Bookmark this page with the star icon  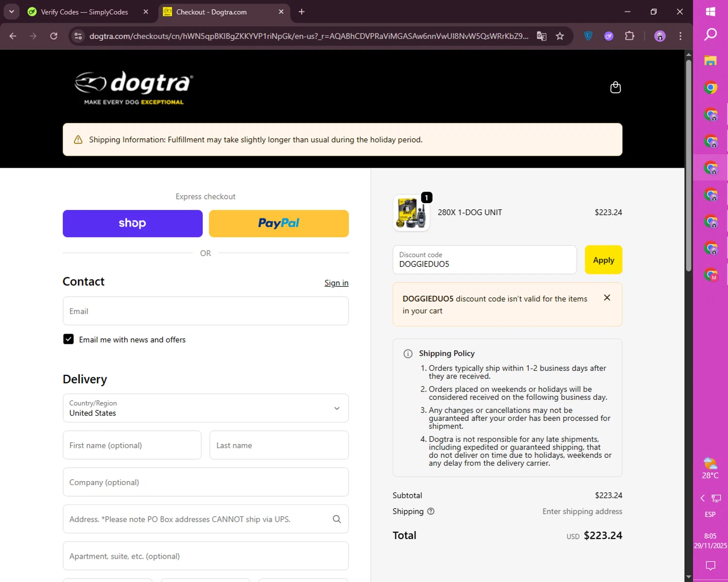pos(560,36)
